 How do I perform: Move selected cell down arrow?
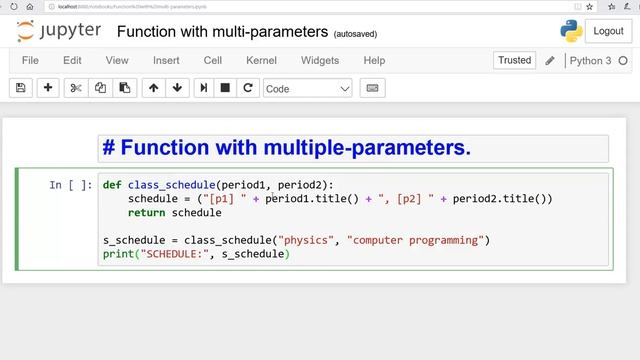(177, 88)
